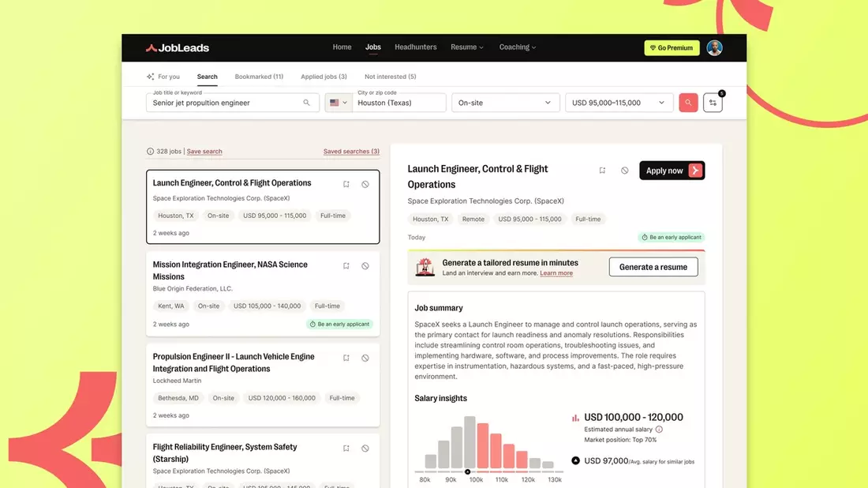Click the Remote tag in detail panel
This screenshot has height=488, width=868.
473,219
